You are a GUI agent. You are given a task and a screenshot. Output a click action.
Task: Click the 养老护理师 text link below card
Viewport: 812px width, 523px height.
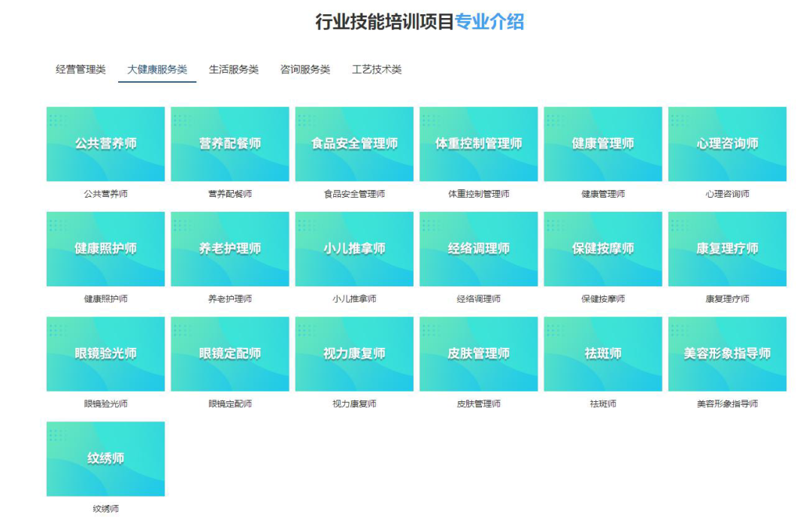230,299
